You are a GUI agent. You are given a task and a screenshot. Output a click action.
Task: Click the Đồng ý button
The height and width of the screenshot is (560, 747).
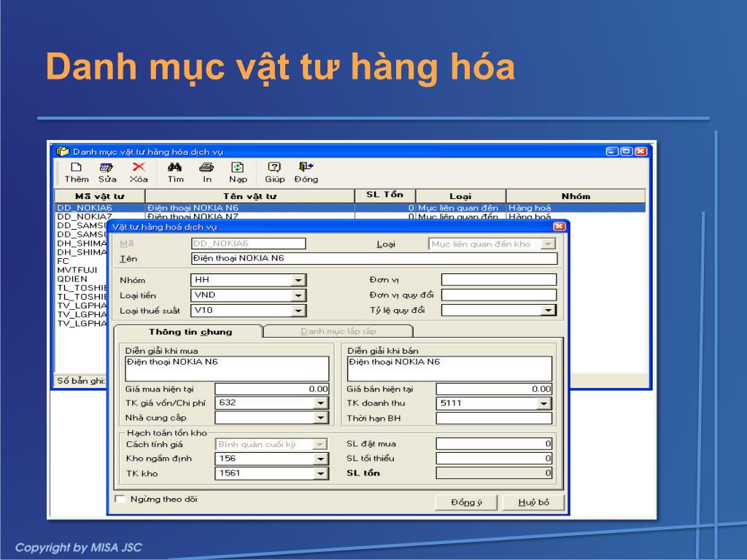pos(466,502)
